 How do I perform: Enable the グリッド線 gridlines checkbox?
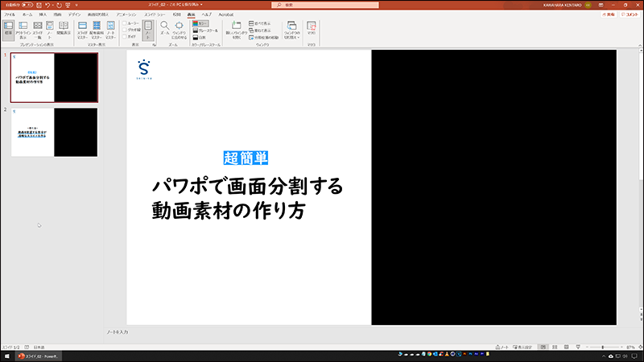click(125, 30)
